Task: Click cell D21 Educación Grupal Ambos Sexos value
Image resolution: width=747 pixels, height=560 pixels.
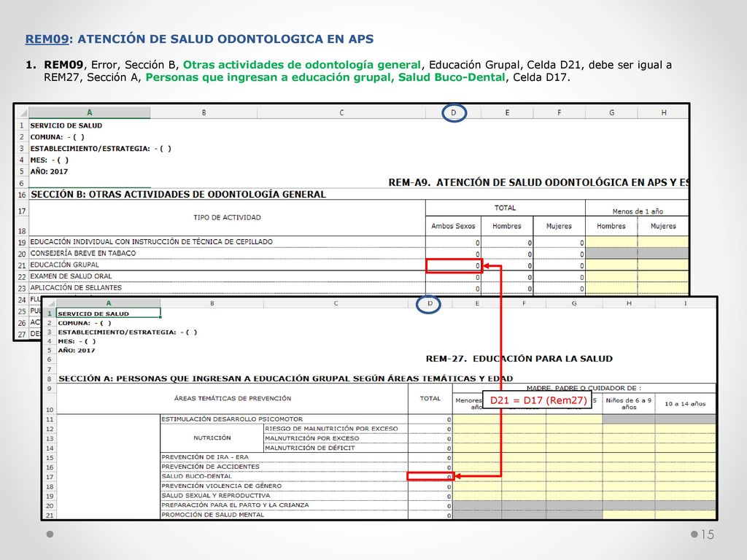Action: click(454, 265)
